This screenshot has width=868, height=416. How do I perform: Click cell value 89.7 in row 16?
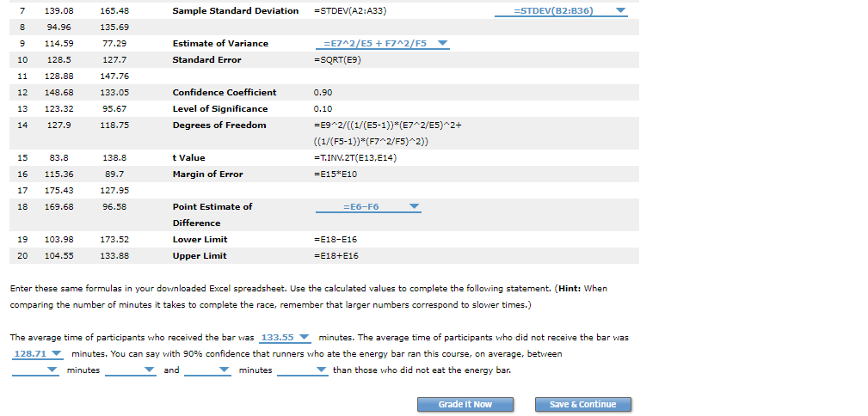click(114, 174)
